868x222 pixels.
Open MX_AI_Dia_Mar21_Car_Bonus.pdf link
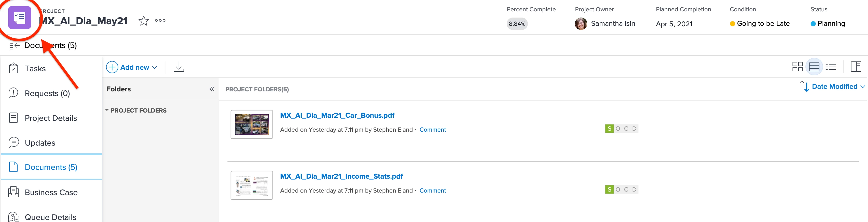(337, 115)
